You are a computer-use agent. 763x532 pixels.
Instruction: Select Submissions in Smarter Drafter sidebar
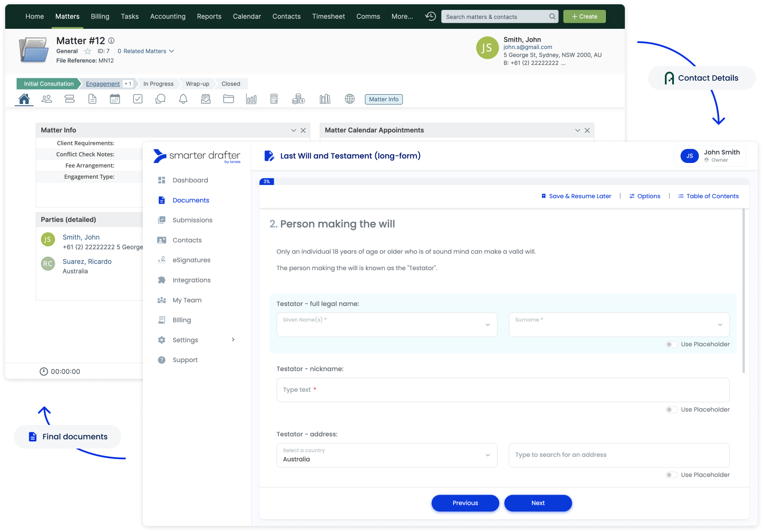[192, 220]
